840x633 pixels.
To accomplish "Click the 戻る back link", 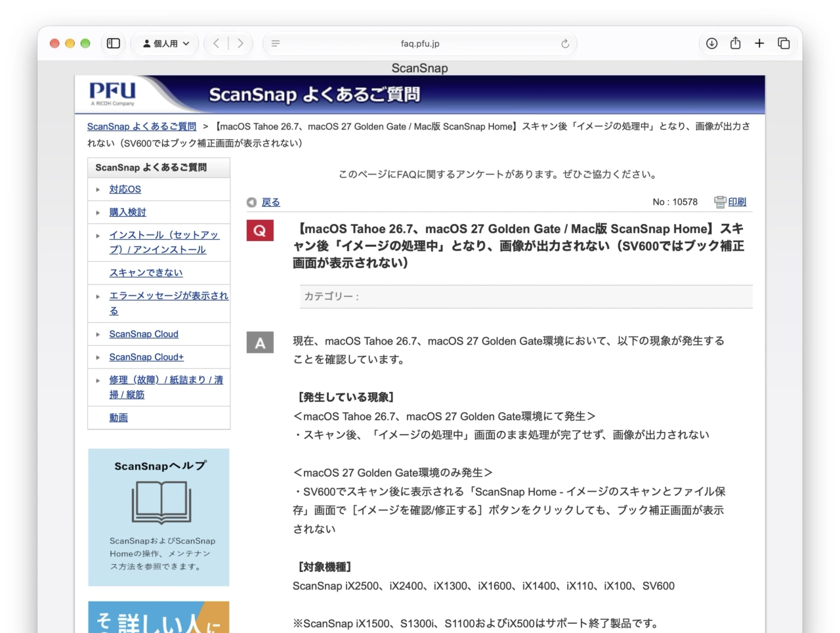I will coord(270,202).
